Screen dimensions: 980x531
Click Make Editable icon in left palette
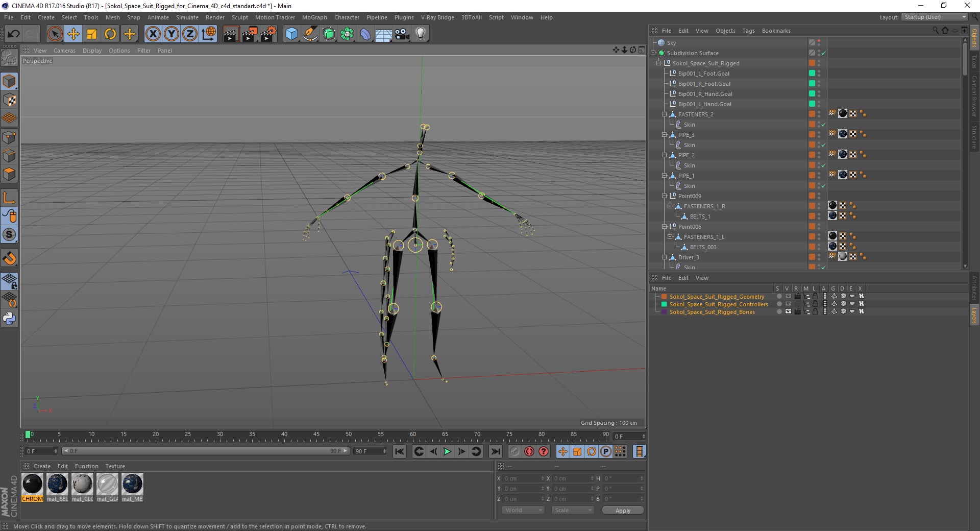(x=9, y=58)
